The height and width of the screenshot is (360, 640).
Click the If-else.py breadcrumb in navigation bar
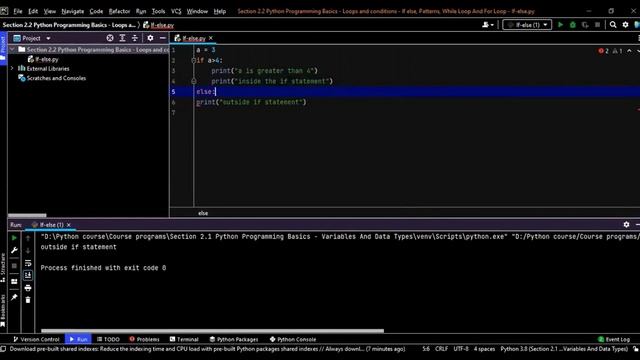[x=158, y=25]
